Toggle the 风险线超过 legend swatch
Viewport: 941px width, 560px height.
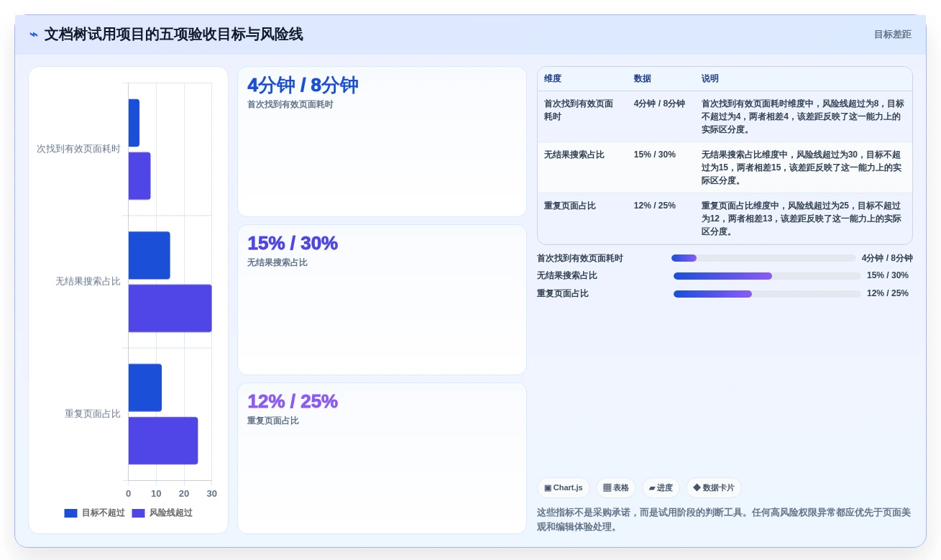tap(138, 513)
